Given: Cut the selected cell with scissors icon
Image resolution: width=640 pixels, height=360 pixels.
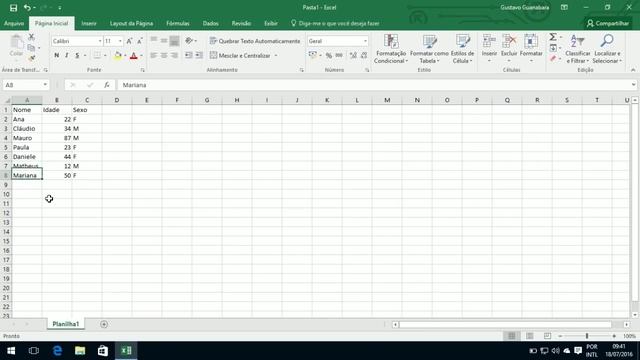Looking at the screenshot, I should 31,37.
